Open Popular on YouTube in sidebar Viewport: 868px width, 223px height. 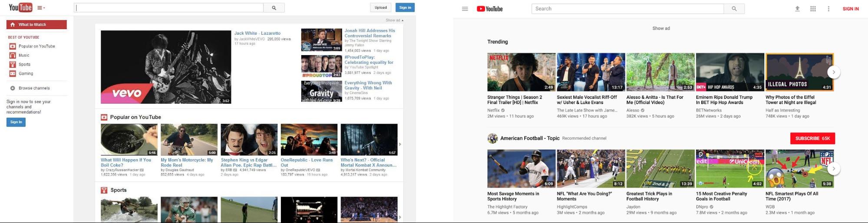coord(37,46)
